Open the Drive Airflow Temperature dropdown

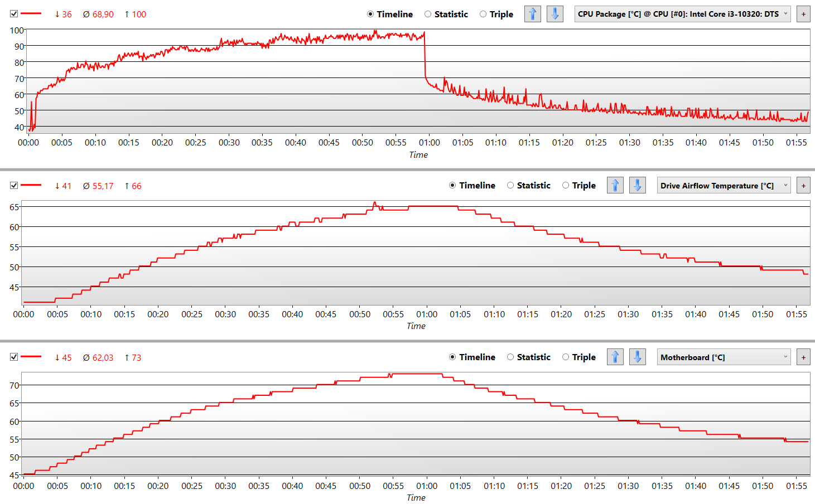point(724,186)
